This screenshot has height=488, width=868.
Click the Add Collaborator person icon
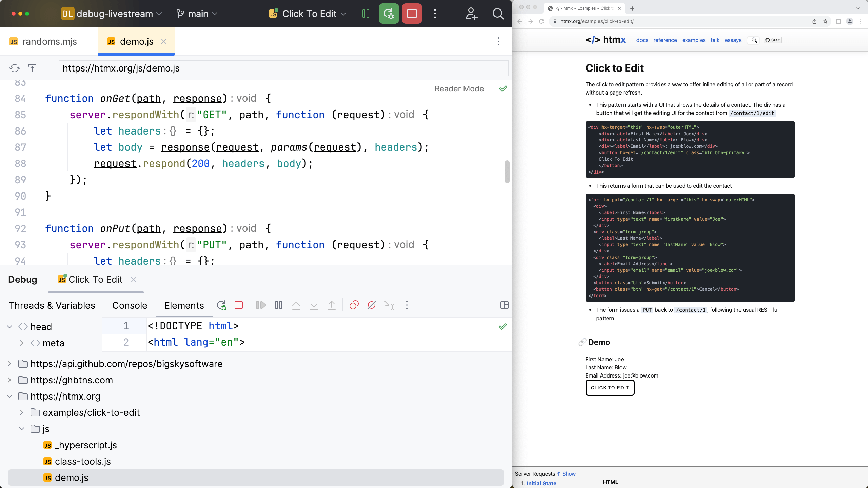pos(471,14)
